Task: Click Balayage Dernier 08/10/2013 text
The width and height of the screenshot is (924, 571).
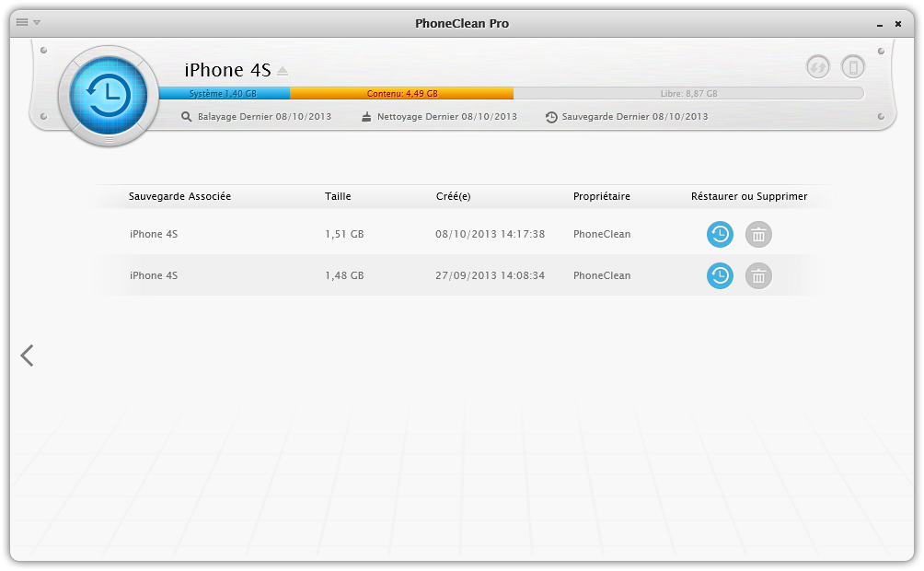Action: tap(264, 117)
